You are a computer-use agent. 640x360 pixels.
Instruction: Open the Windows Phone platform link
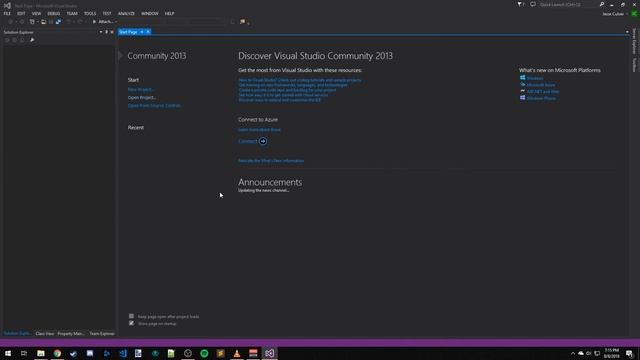tap(541, 98)
